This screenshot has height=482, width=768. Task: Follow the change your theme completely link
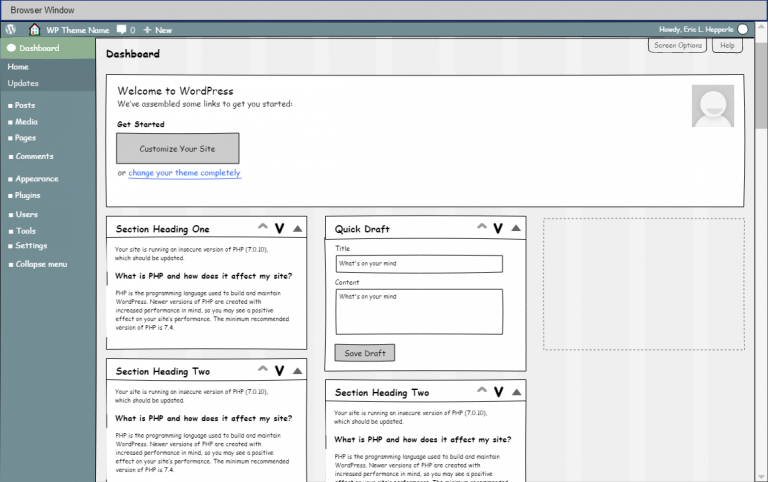pyautogui.click(x=184, y=173)
